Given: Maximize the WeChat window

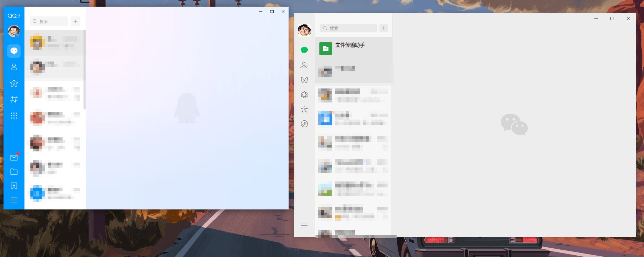Looking at the screenshot, I should click(x=612, y=19).
